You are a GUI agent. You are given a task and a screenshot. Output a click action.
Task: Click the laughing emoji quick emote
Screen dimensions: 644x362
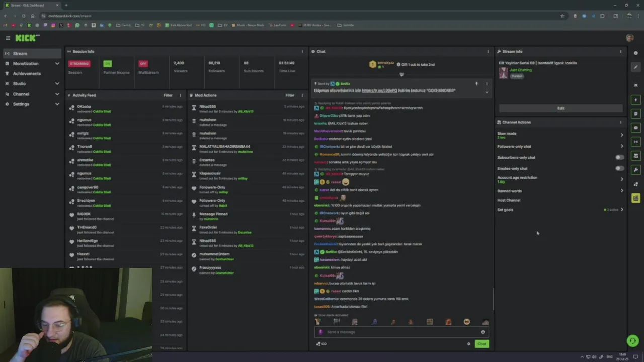pos(467,322)
